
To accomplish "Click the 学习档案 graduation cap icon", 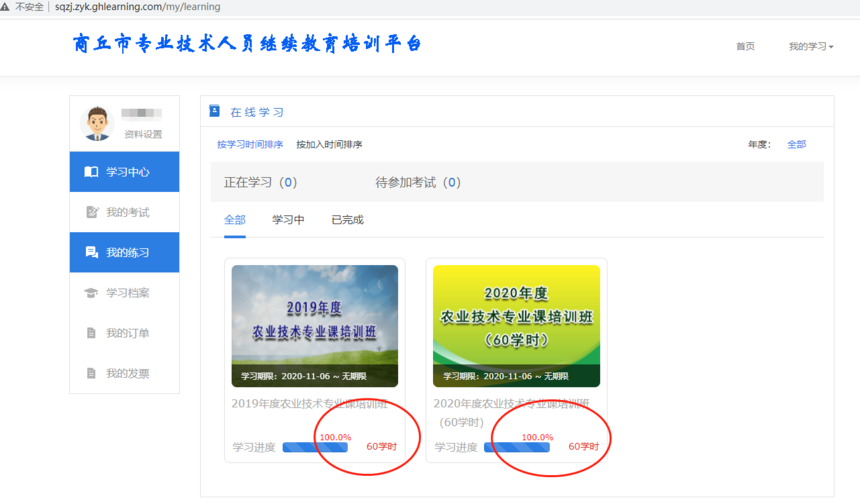I will [91, 293].
